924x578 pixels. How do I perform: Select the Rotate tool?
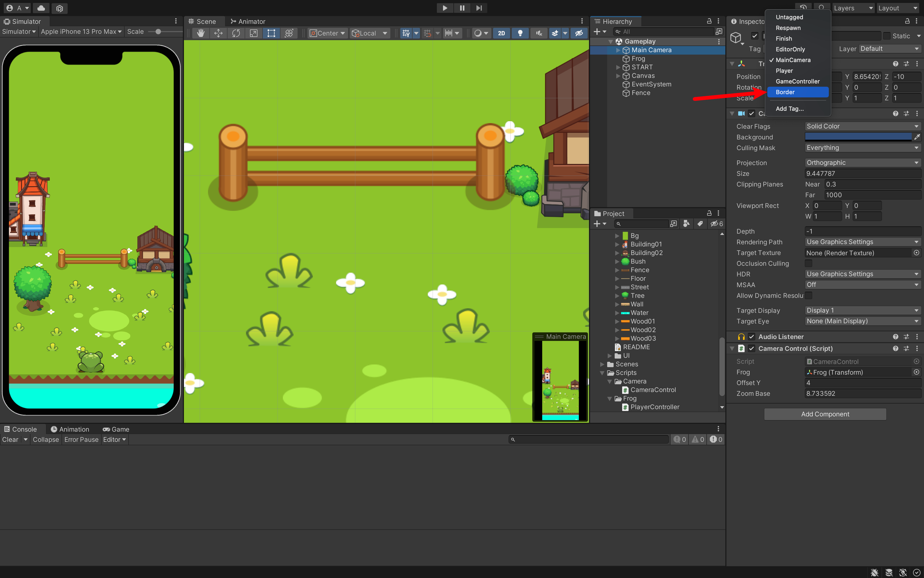pyautogui.click(x=236, y=33)
